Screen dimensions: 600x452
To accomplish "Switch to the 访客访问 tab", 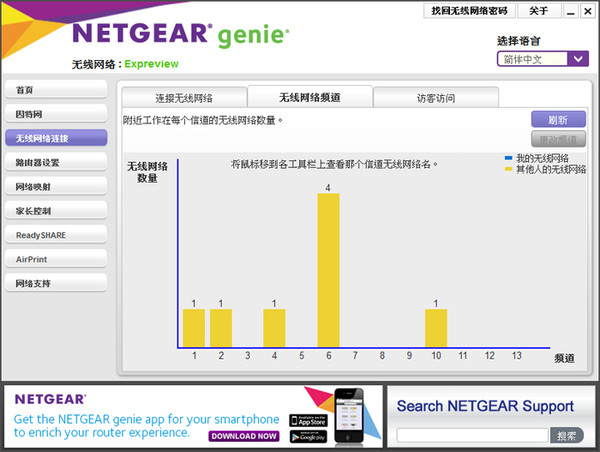I will point(436,98).
